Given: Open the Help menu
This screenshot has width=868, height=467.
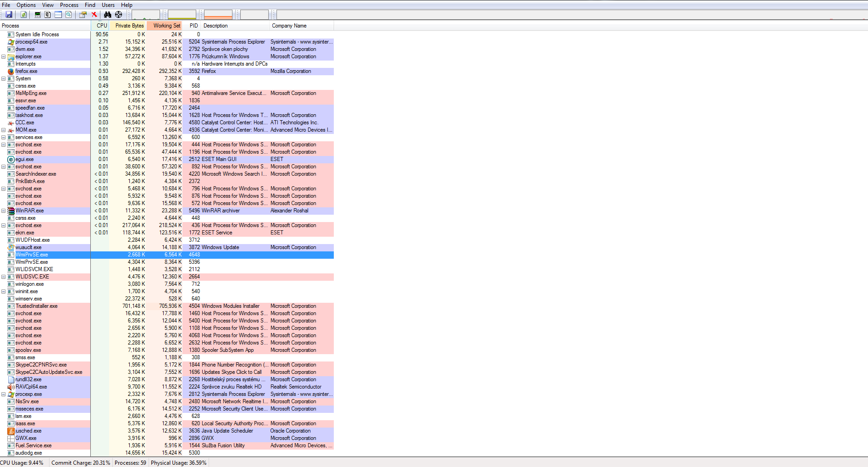Looking at the screenshot, I should tap(127, 5).
